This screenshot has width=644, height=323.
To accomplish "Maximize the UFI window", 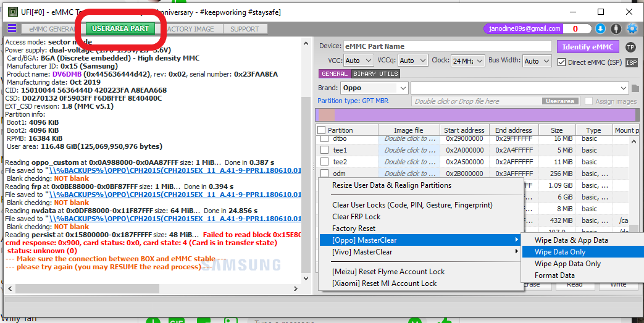I will click(600, 12).
